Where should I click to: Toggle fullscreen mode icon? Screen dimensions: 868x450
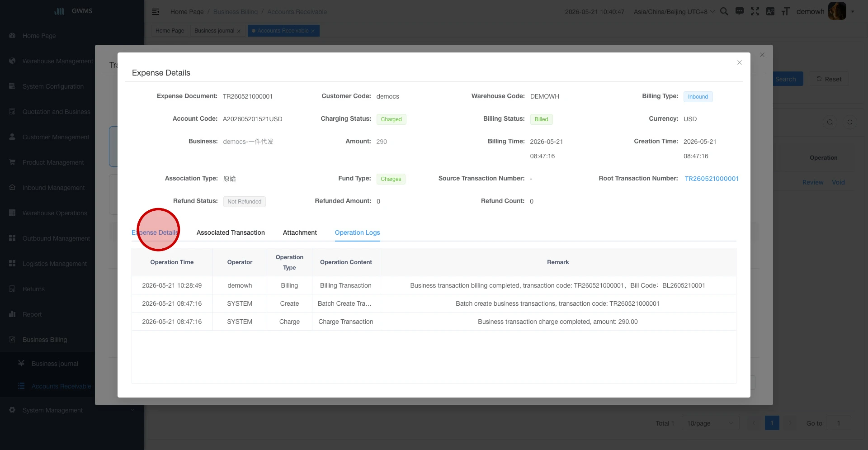[755, 12]
